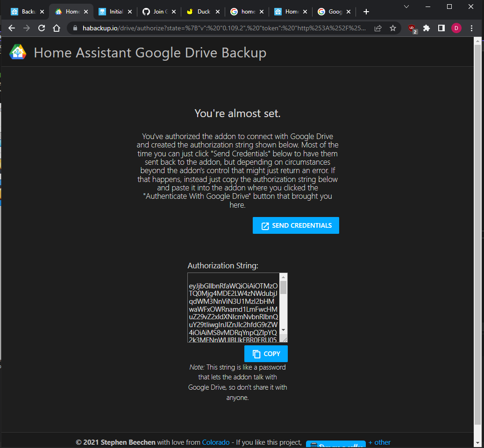Click the 'Stephen Beechen' footer text

click(x=128, y=442)
